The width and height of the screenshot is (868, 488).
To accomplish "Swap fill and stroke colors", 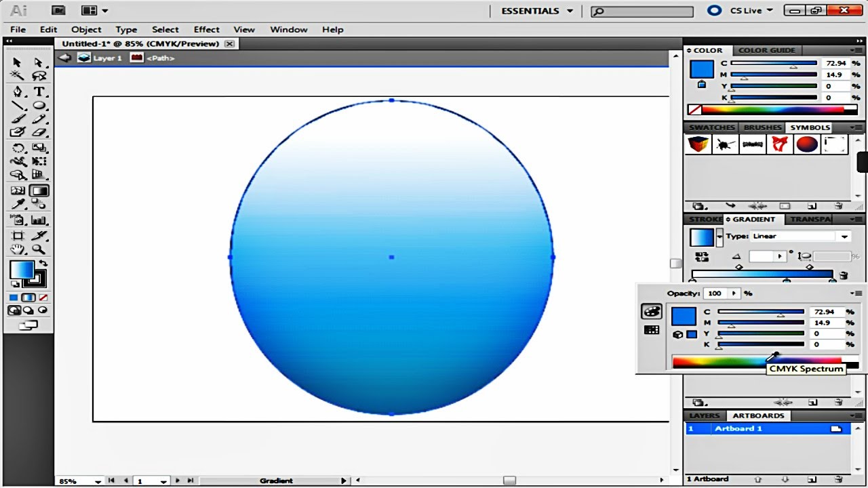I will coord(43,263).
